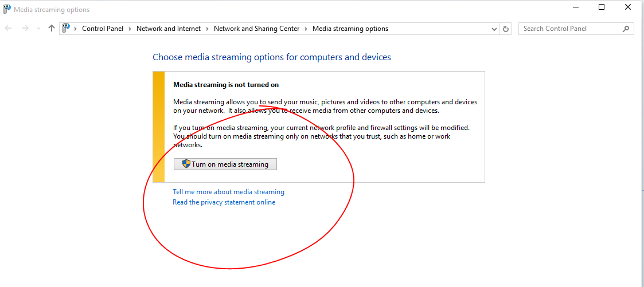Go up one level with Up arrow

(x=52, y=29)
